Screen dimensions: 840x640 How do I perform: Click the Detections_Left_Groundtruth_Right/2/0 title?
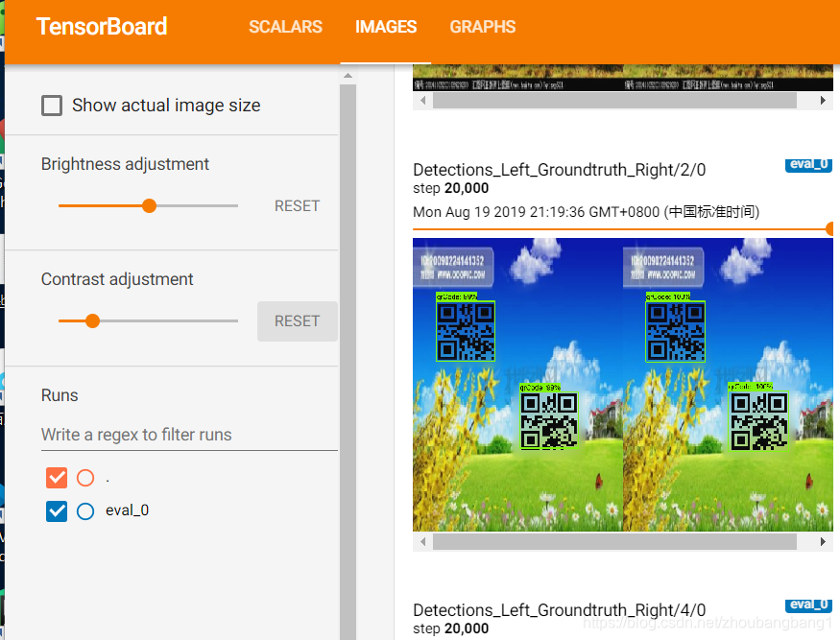click(x=560, y=170)
